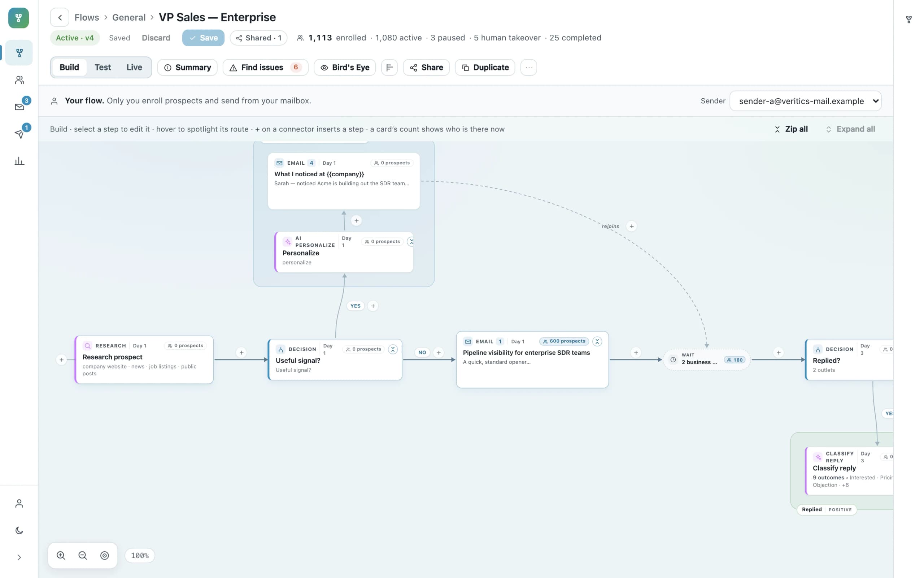Open the Summary view
The width and height of the screenshot is (924, 578).
point(187,68)
